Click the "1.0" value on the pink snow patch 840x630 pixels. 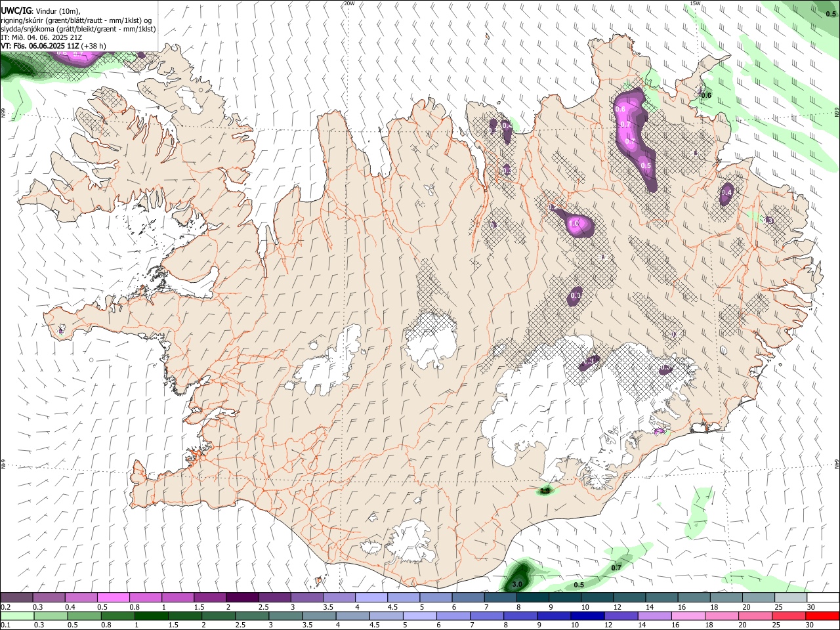coord(574,224)
